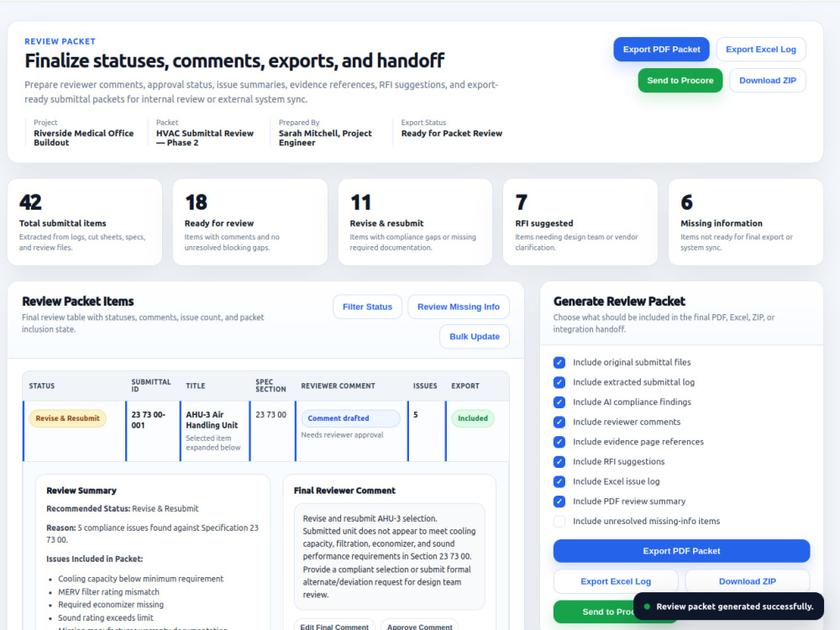
Task: Click the STATUS column header
Action: (42, 386)
